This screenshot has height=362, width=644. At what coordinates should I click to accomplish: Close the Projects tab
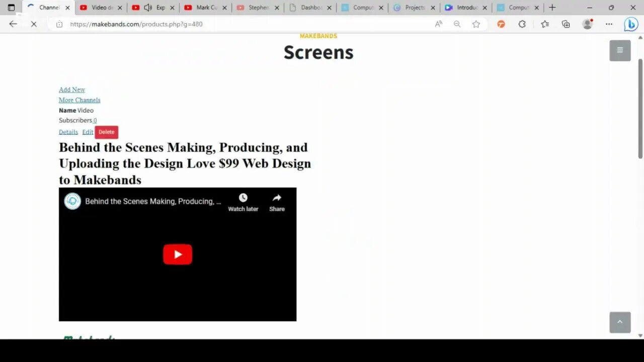(x=433, y=8)
